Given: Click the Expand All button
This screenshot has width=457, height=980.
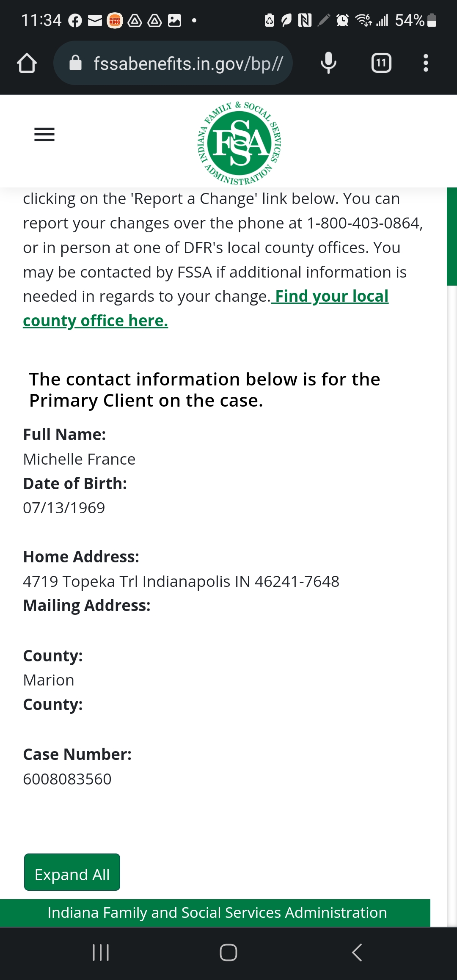Looking at the screenshot, I should click(72, 872).
